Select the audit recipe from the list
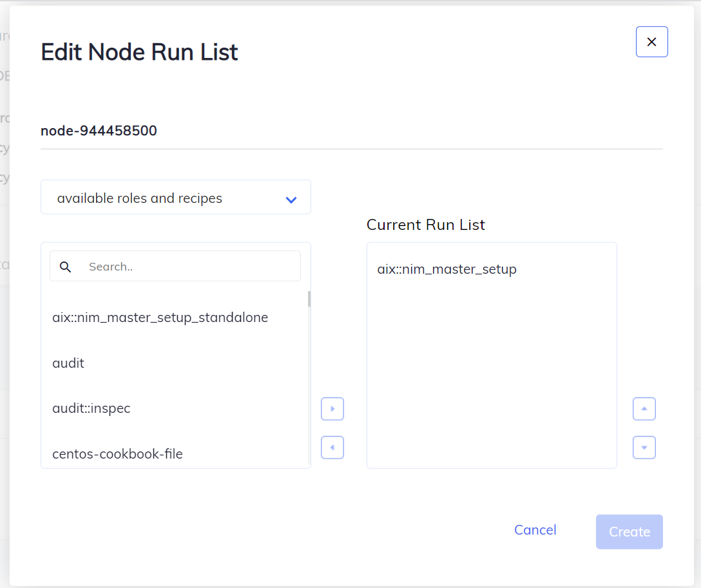 (68, 363)
